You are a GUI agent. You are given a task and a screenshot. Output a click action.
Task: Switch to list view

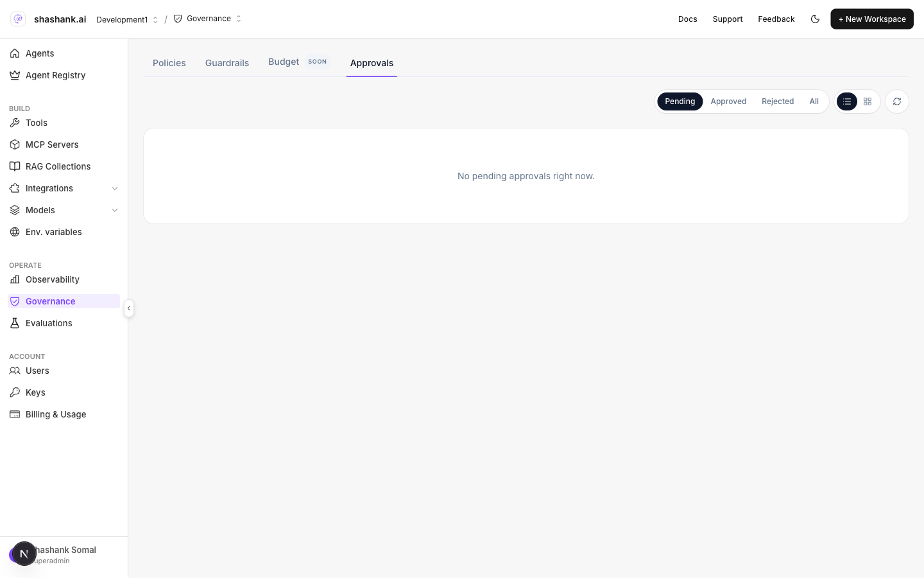pos(847,101)
